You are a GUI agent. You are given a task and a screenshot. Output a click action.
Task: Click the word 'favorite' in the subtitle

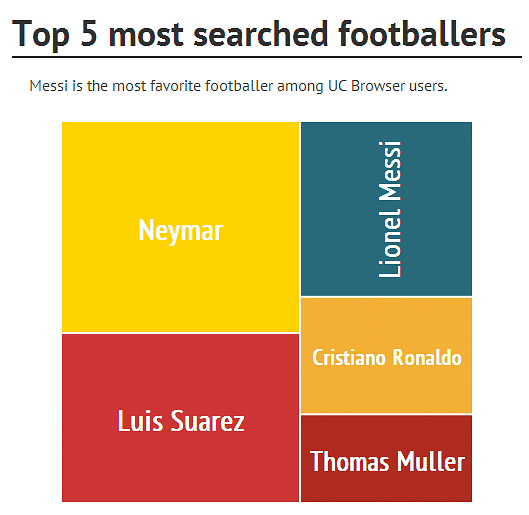point(175,86)
